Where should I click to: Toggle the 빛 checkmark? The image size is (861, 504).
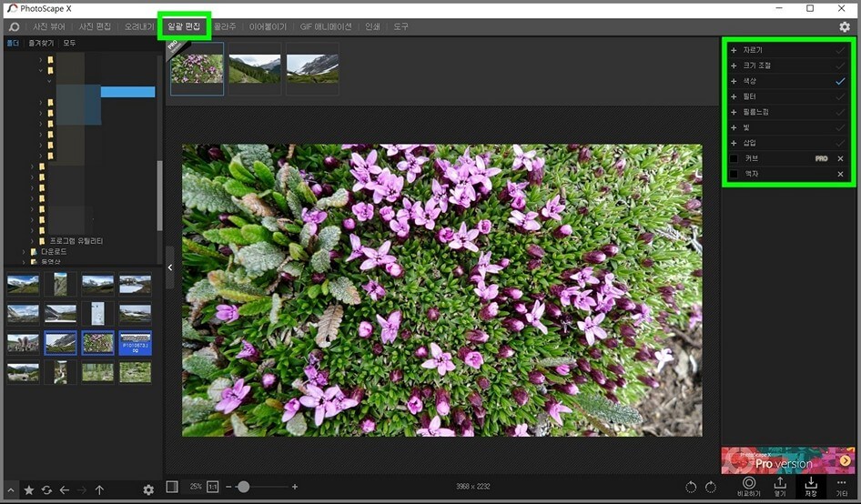click(x=840, y=127)
